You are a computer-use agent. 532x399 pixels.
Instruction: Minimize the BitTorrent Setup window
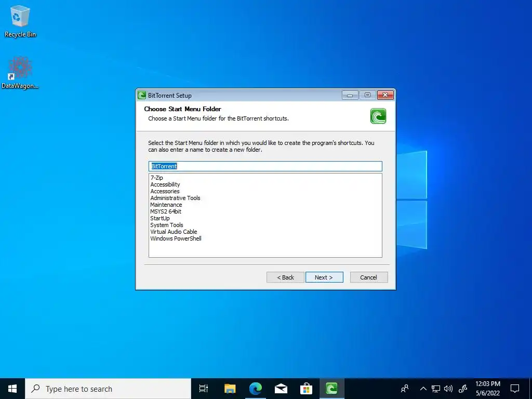point(350,95)
